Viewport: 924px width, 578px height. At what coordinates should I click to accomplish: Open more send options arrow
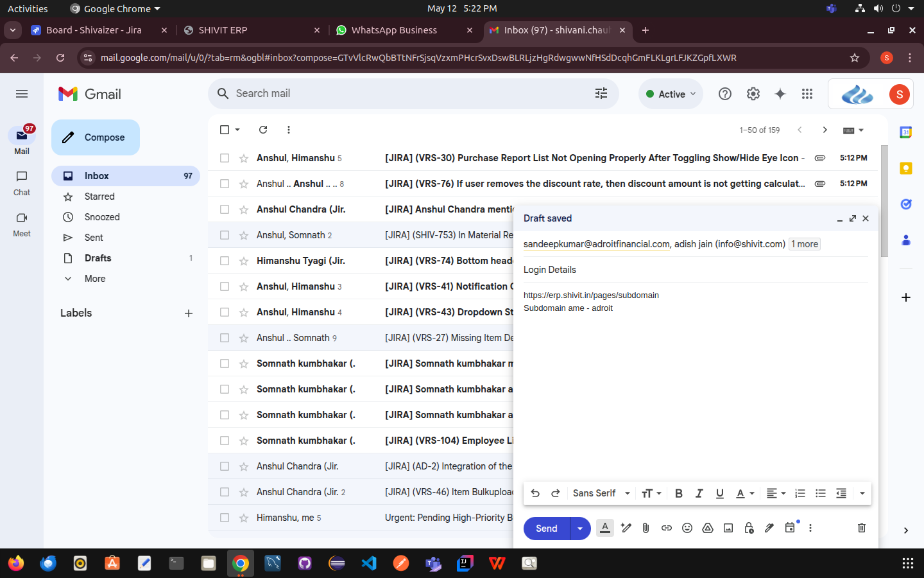pyautogui.click(x=580, y=529)
